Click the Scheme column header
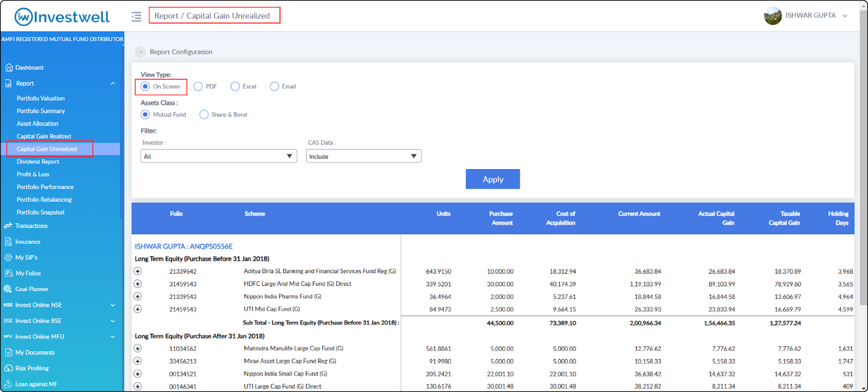Image resolution: width=868 pixels, height=392 pixels. pos(254,214)
